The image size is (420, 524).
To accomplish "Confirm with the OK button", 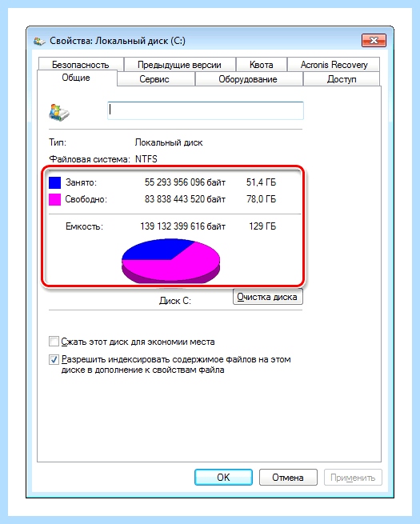I will pyautogui.click(x=223, y=478).
